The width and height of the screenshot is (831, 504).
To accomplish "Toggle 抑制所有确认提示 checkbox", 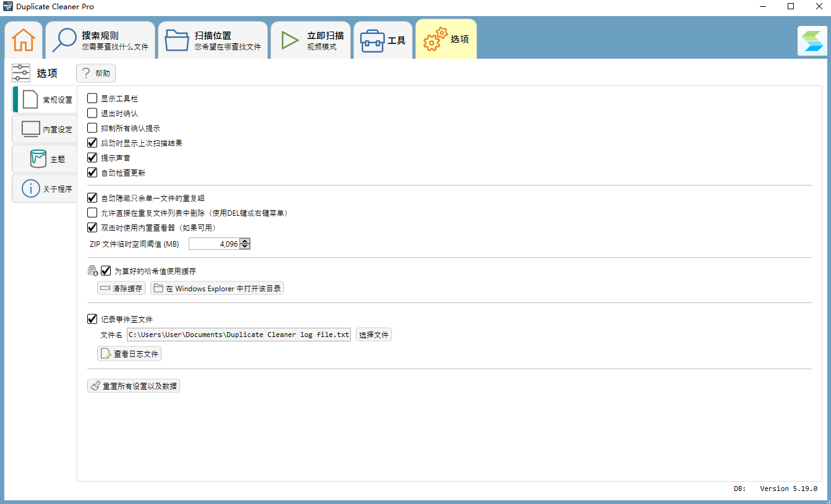I will 92,128.
